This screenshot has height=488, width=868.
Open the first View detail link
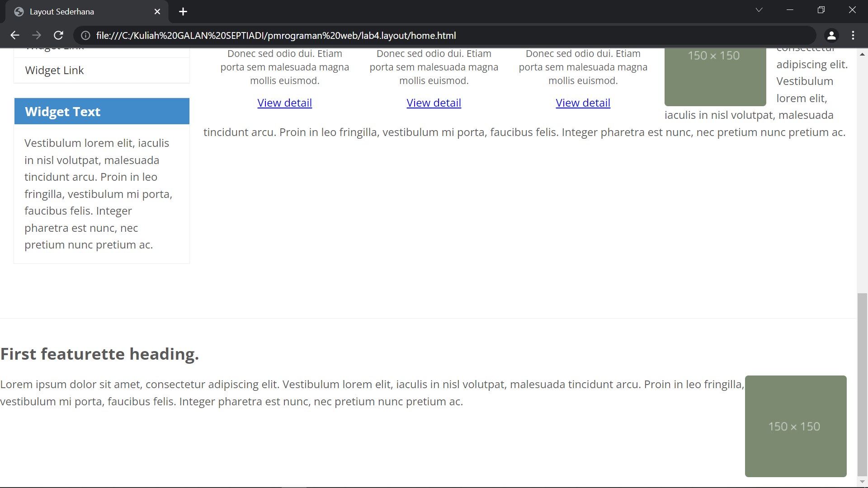[284, 103]
